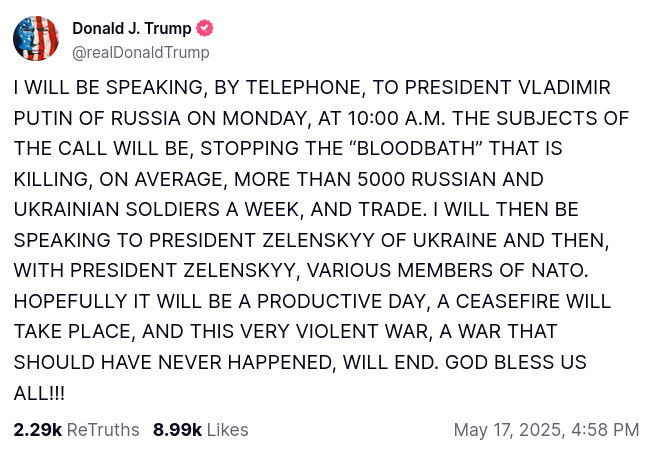Click the word TELEPHONE in first line

pos(305,88)
